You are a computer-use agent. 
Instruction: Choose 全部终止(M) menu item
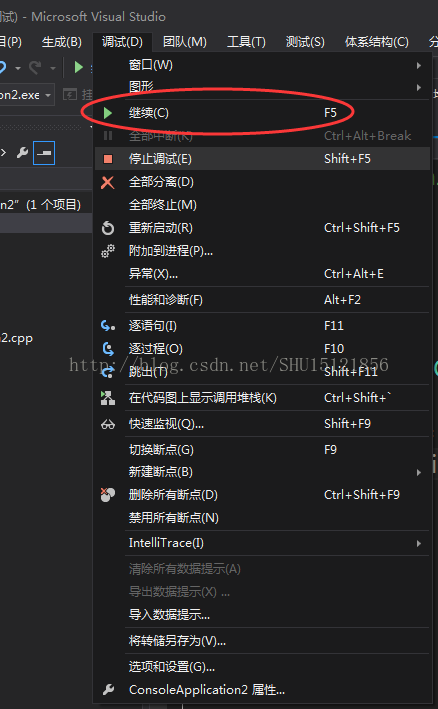261,205
